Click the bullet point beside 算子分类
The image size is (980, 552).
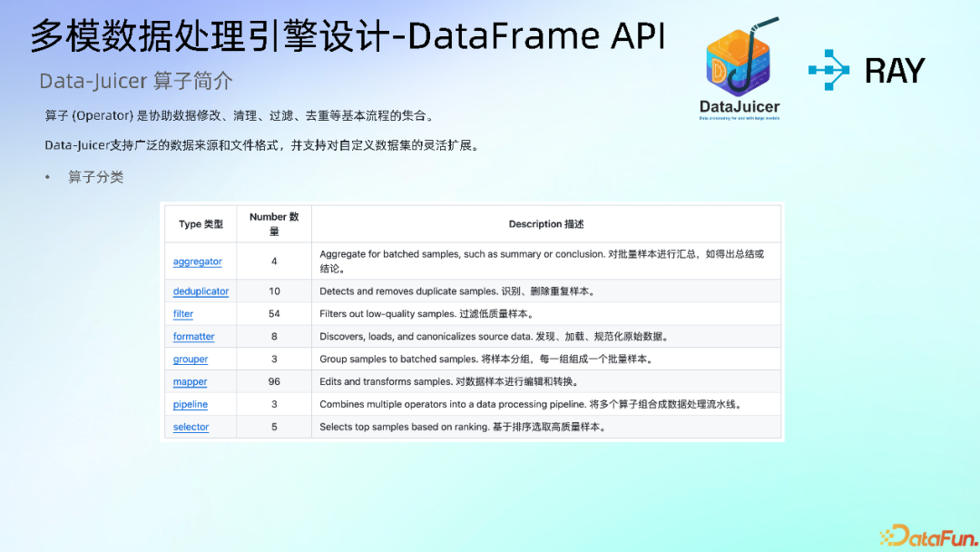[x=47, y=177]
